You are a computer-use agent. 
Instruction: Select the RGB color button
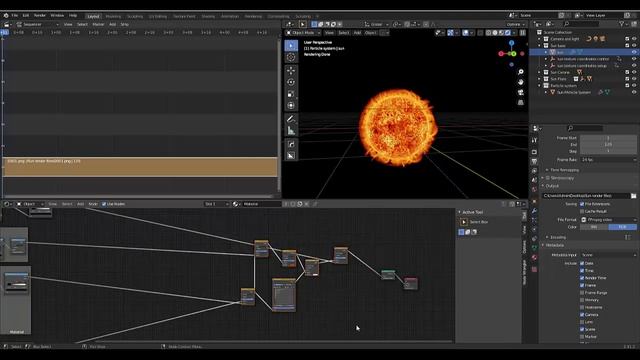pos(622,227)
